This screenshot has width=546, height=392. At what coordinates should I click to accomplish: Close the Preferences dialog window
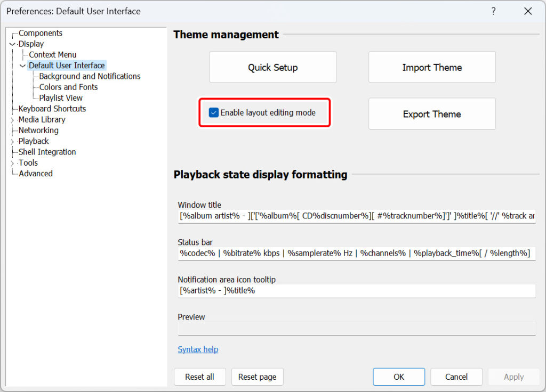pyautogui.click(x=527, y=11)
